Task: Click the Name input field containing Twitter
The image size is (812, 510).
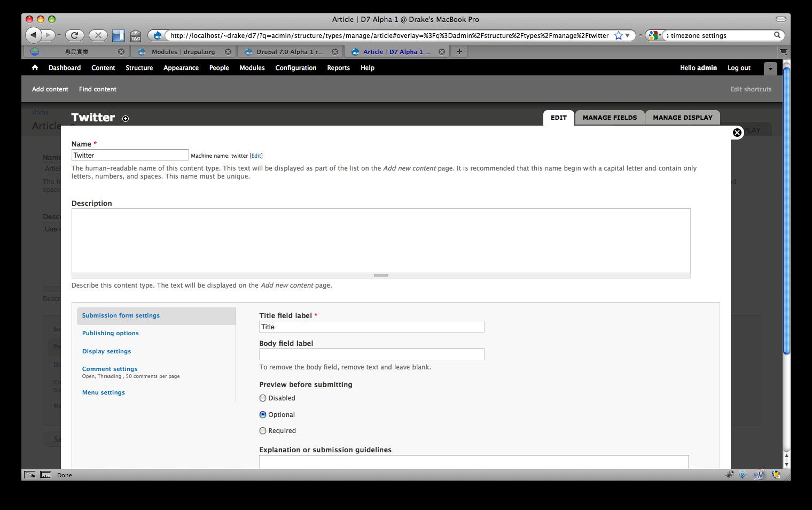Action: coord(130,156)
